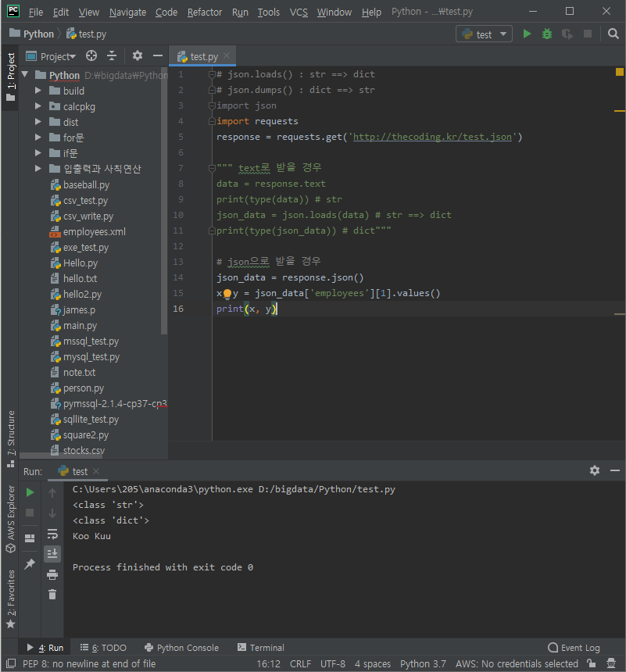Viewport: 626px width, 672px height.
Task: Click the Print icon in Run panel
Action: 52,574
